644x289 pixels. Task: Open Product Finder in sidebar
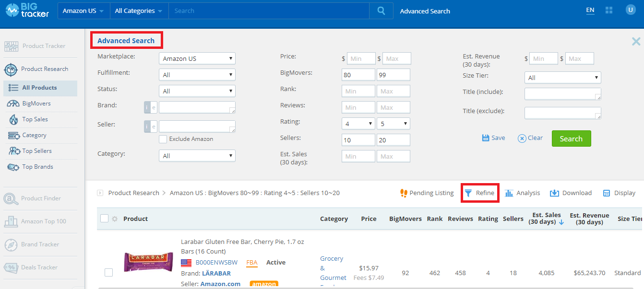tap(33, 198)
